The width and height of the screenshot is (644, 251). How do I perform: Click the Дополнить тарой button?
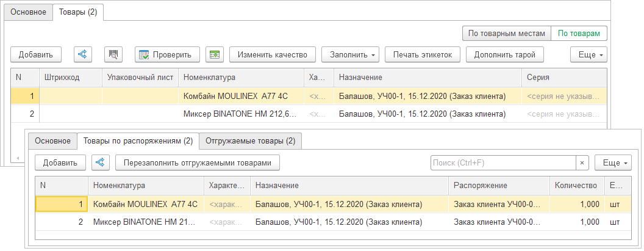(505, 54)
